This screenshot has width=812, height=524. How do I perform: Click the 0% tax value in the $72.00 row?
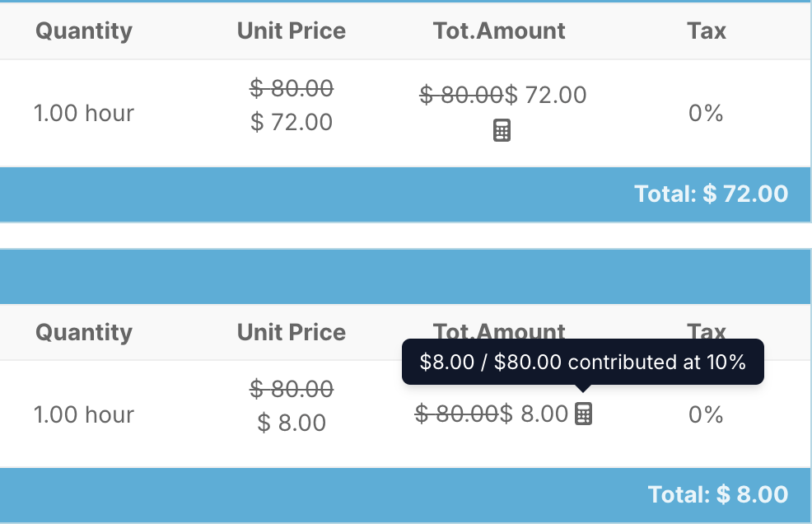coord(706,113)
